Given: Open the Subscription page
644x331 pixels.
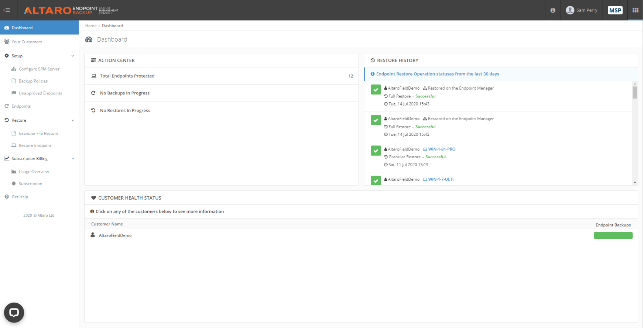Looking at the screenshot, I should pos(30,184).
